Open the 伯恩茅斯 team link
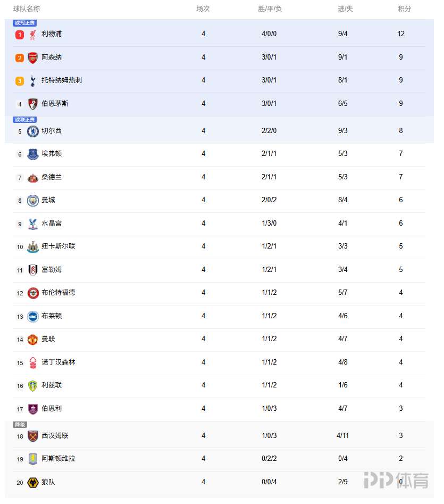Viewport: 444px width, 504px height. point(55,104)
